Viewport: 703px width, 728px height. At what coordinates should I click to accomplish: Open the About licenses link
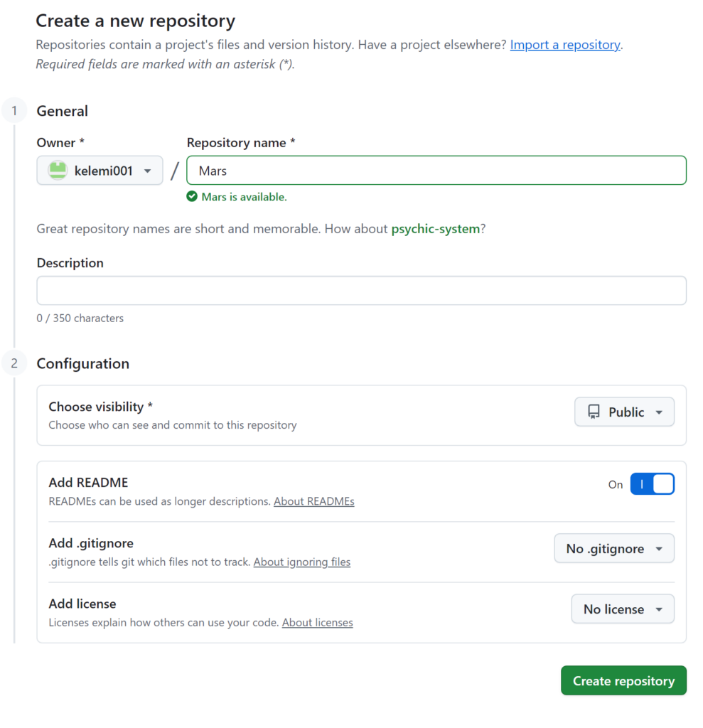pos(317,622)
